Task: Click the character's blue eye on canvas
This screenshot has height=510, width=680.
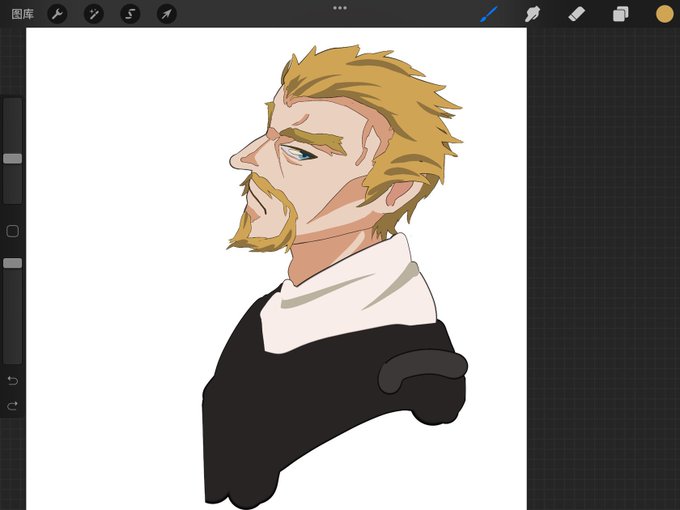Action: click(299, 154)
